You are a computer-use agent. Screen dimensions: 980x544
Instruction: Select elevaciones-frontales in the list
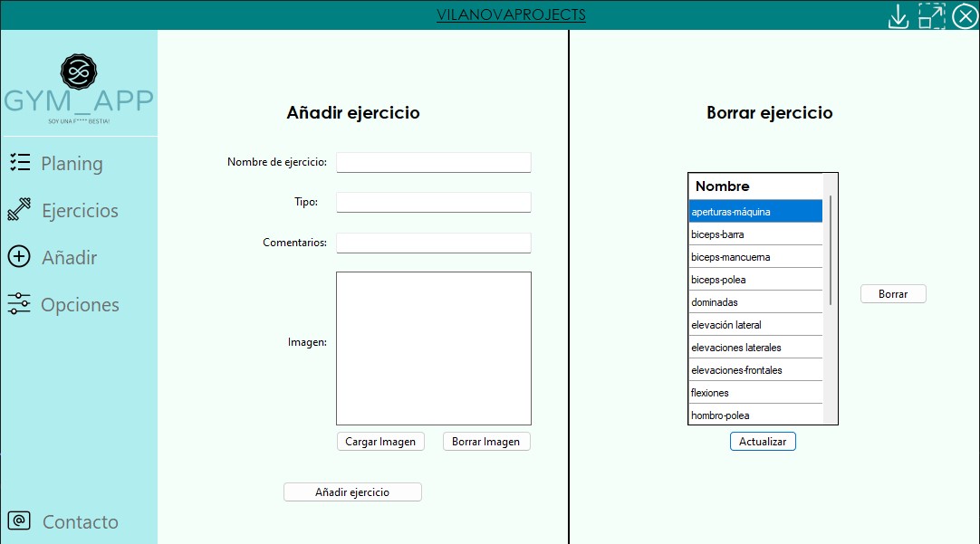tap(755, 369)
